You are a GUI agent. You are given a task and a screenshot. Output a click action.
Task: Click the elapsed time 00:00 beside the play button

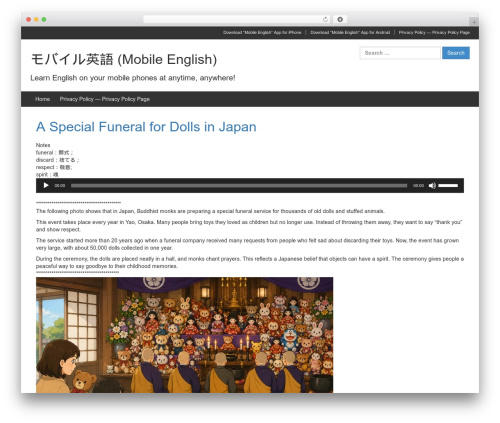[x=60, y=186]
